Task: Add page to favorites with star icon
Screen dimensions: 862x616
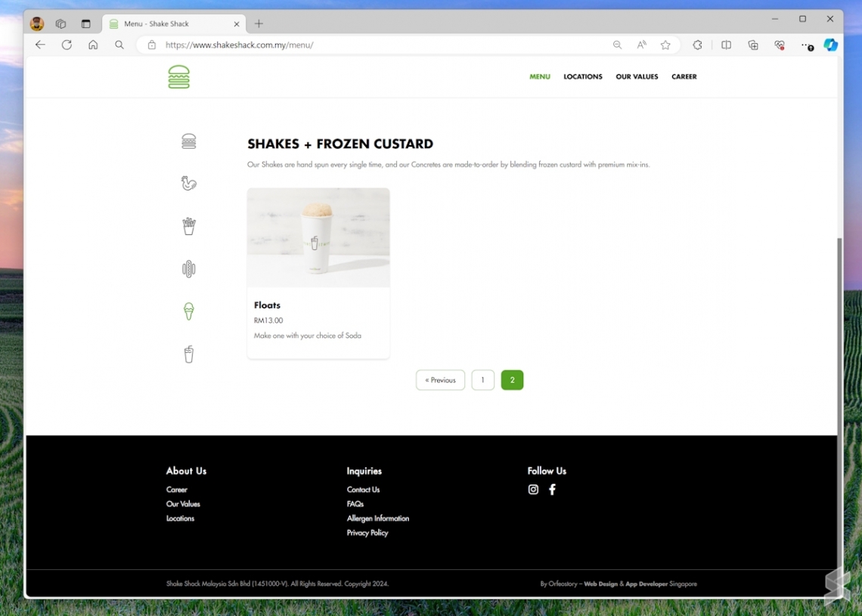Action: tap(665, 45)
